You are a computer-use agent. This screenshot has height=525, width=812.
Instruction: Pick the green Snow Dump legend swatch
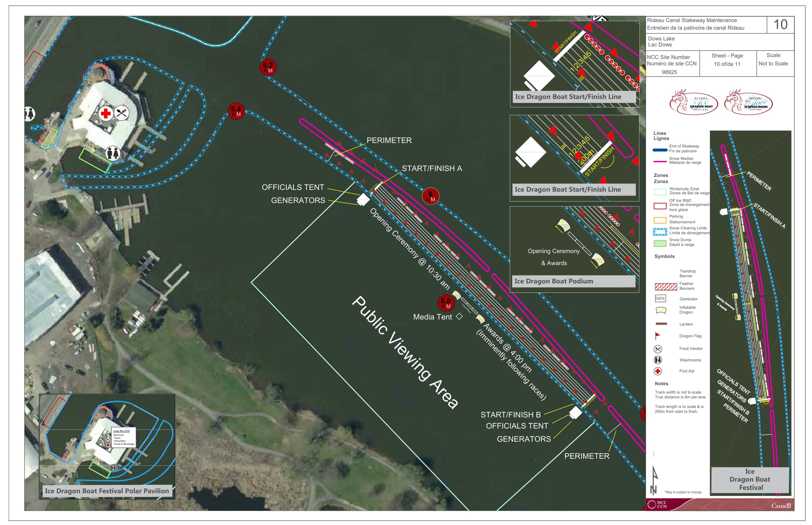(660, 243)
